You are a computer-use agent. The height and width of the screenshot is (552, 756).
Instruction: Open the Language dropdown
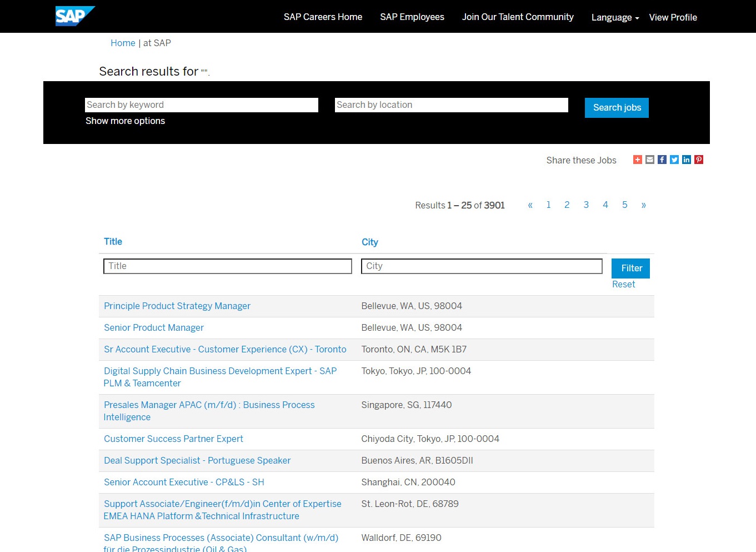(x=614, y=17)
